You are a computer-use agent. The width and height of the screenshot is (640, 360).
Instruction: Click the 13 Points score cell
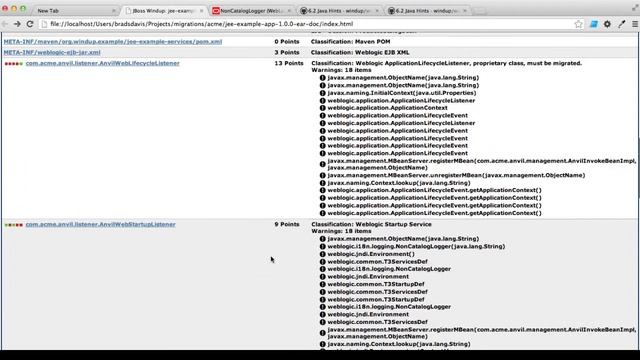point(289,63)
